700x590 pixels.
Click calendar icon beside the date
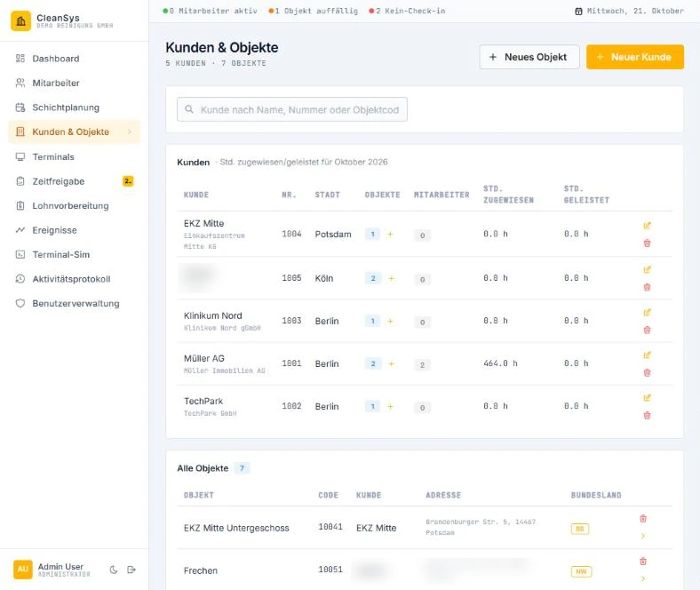[578, 12]
